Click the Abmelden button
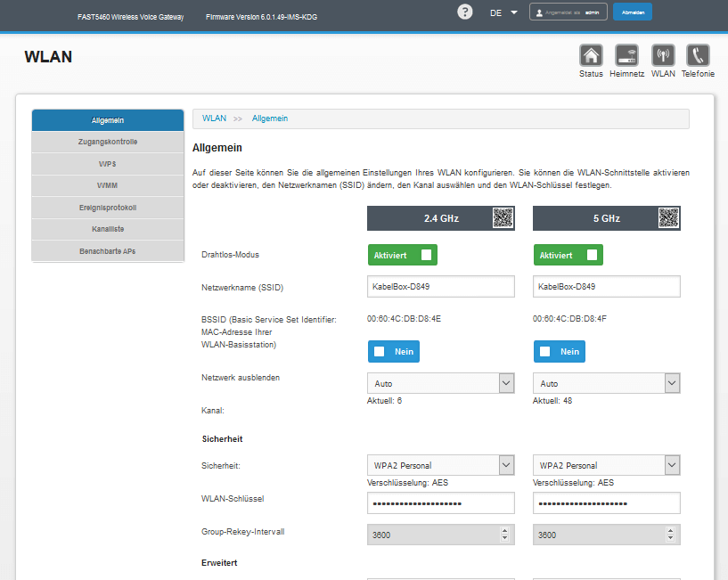Screen dimensions: 728x580 633,12
